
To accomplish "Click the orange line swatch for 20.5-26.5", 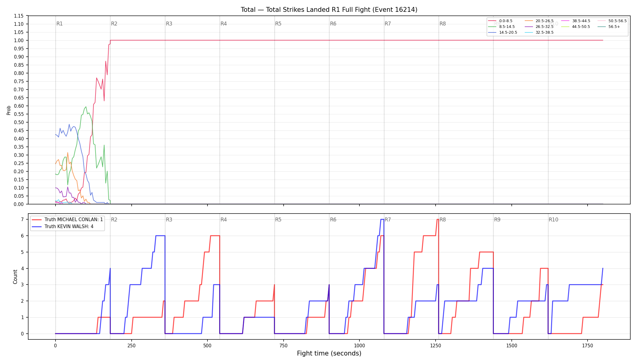I will point(529,21).
